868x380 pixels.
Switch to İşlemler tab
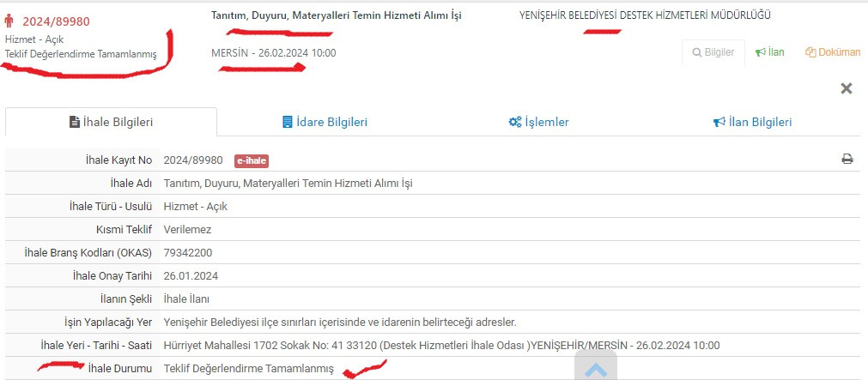pyautogui.click(x=538, y=122)
